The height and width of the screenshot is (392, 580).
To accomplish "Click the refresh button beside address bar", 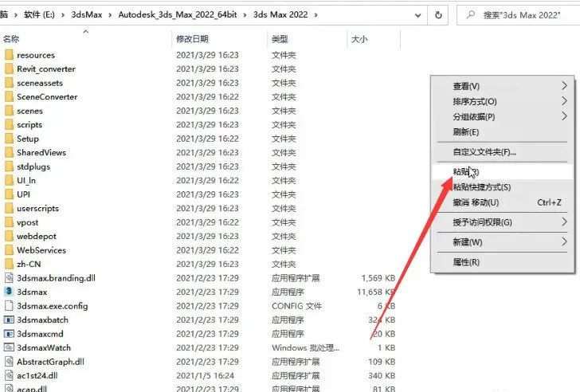I will pos(438,15).
